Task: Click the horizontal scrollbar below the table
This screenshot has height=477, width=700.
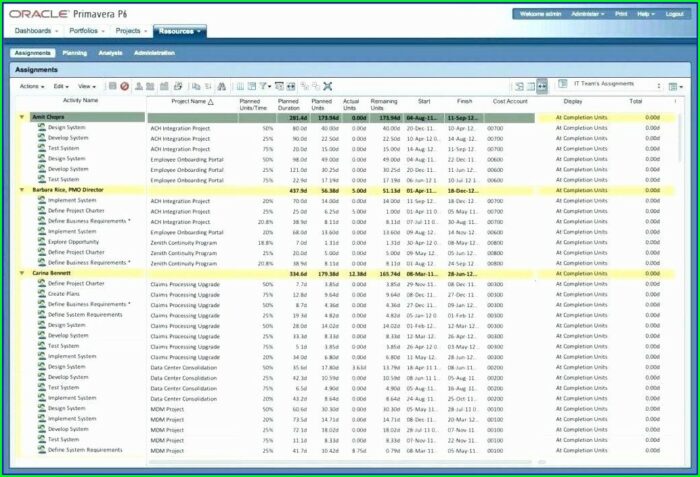Action: [340, 462]
